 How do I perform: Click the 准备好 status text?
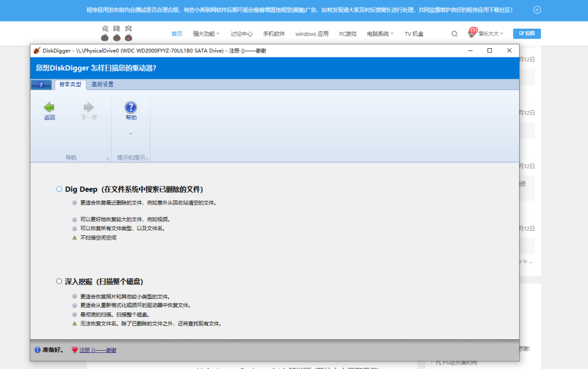52,349
